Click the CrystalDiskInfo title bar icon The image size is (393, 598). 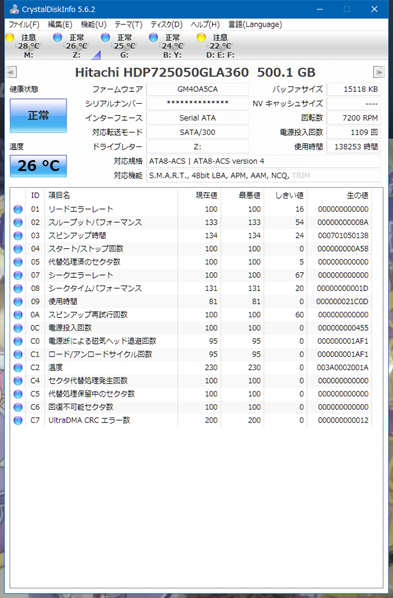[14, 9]
